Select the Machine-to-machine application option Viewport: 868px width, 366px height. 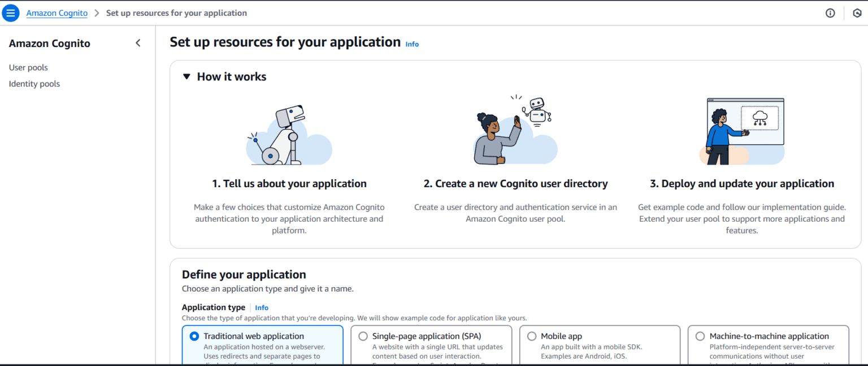tap(701, 335)
